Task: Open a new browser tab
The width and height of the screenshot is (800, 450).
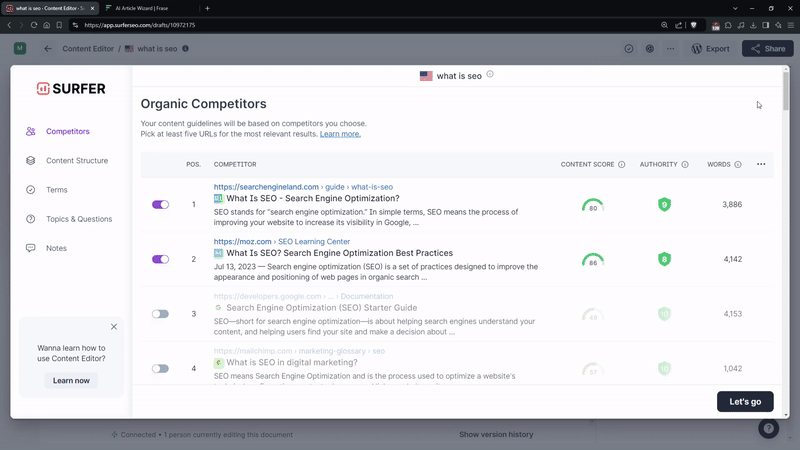Action: (207, 8)
